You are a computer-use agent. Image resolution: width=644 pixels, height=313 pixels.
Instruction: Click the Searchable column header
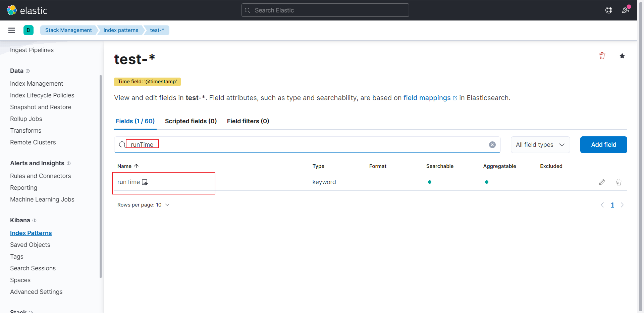point(440,166)
